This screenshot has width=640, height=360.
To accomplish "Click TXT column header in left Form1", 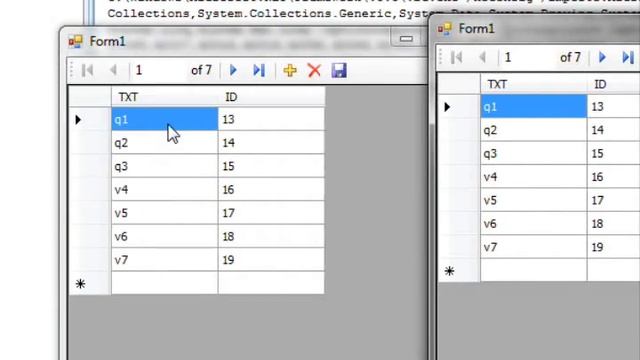I will (164, 97).
